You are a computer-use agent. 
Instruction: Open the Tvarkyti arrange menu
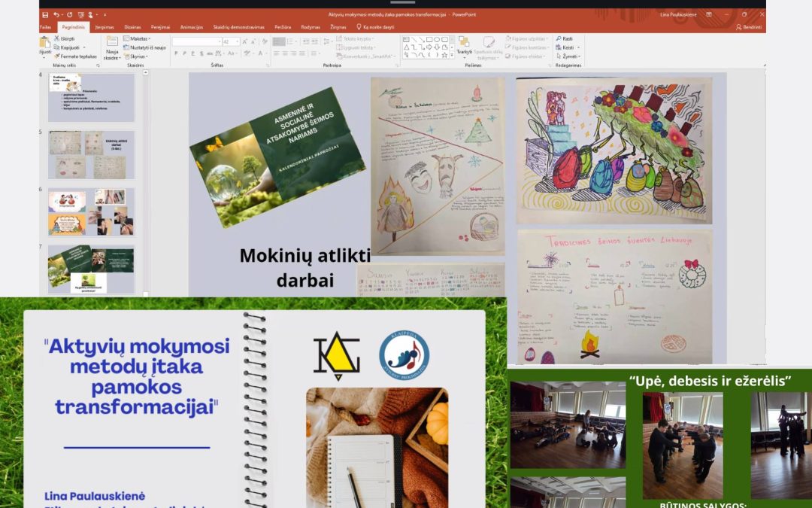[x=464, y=46]
